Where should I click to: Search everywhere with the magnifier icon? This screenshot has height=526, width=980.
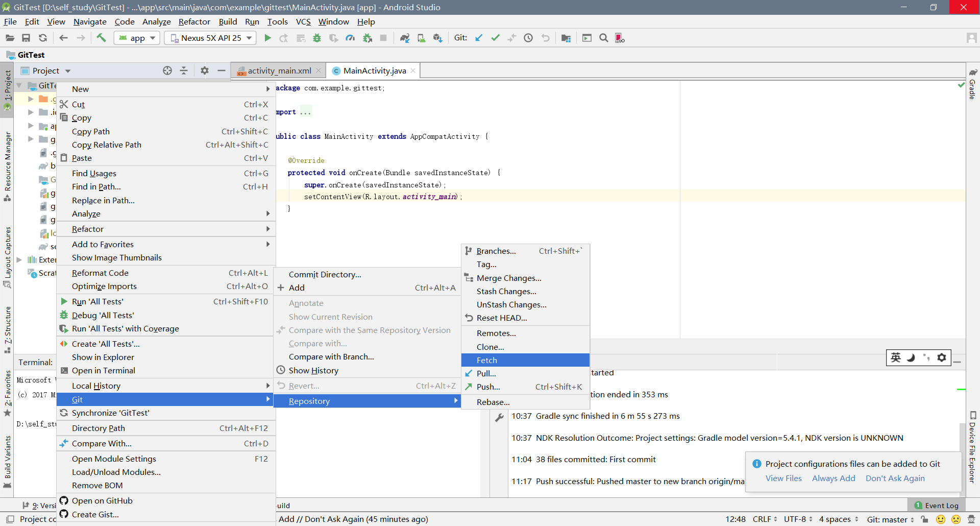pos(603,38)
